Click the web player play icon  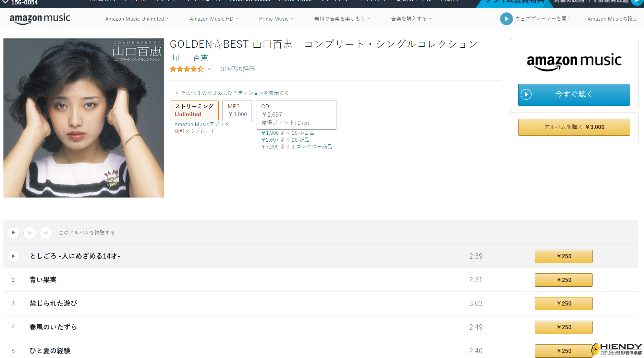coord(506,19)
